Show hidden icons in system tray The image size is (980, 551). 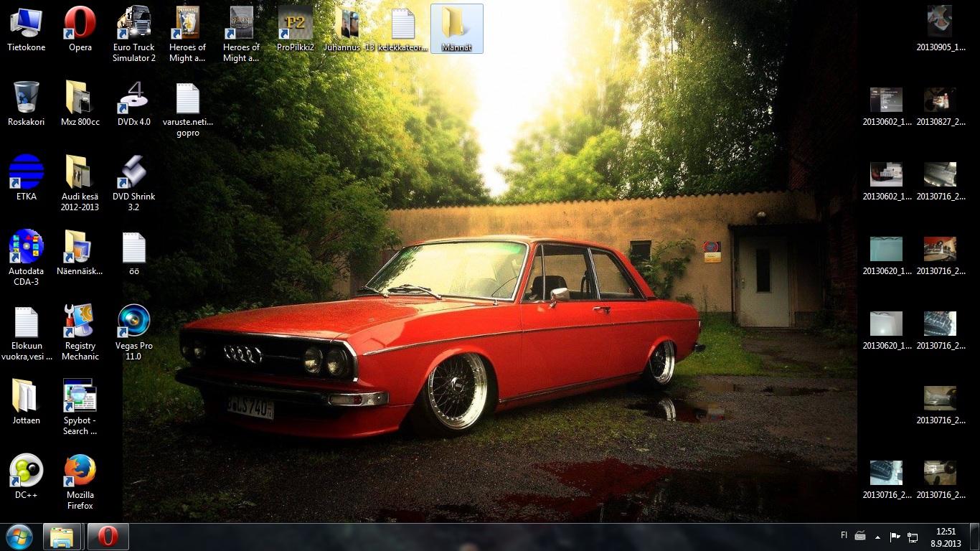tap(877, 537)
